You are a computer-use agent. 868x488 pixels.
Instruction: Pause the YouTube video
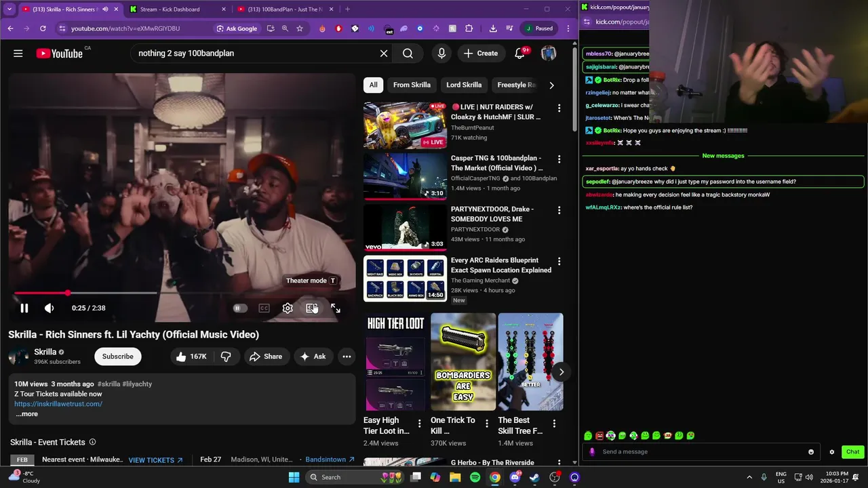tap(24, 308)
